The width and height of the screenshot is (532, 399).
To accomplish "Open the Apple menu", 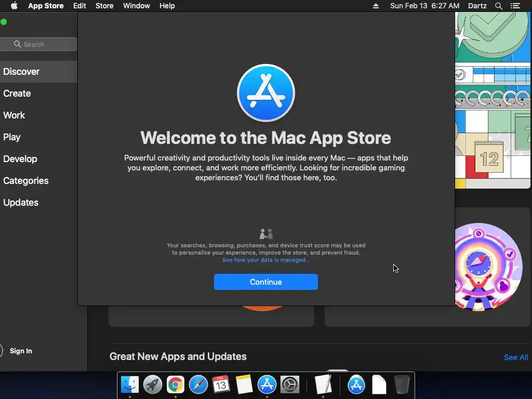I will (x=14, y=6).
